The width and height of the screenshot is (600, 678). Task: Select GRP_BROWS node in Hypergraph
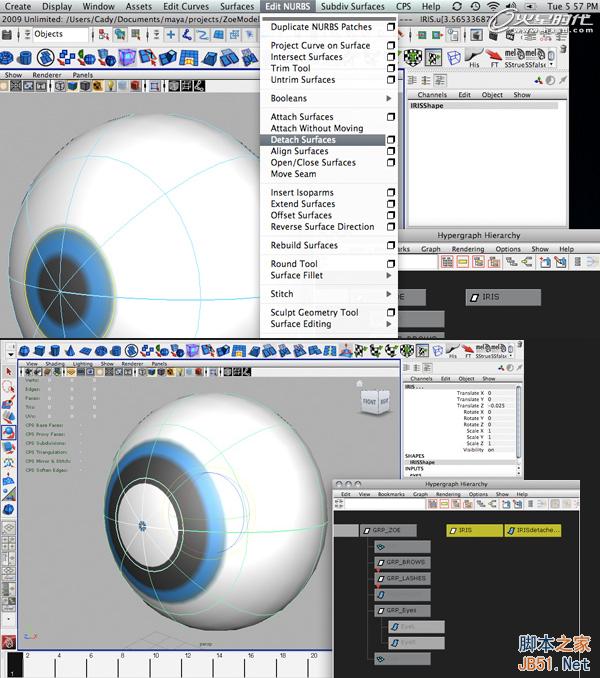pyautogui.click(x=402, y=562)
